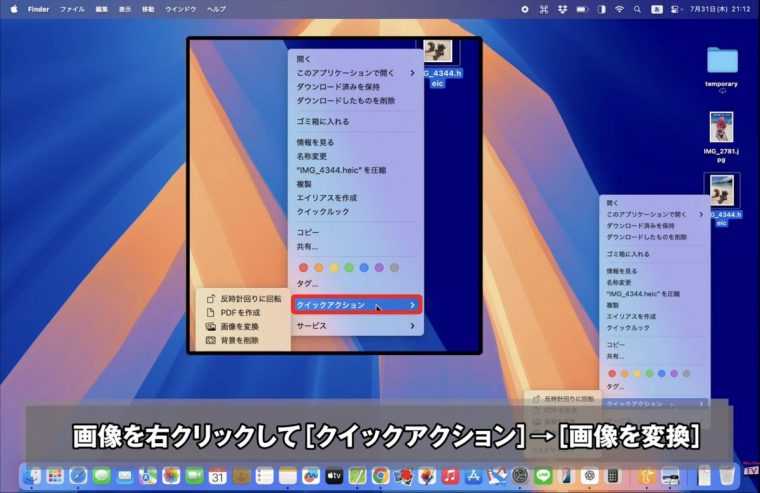Viewport: 760px width, 493px height.
Task: Launch FaceTime from the Dock
Action: pyautogui.click(x=194, y=476)
